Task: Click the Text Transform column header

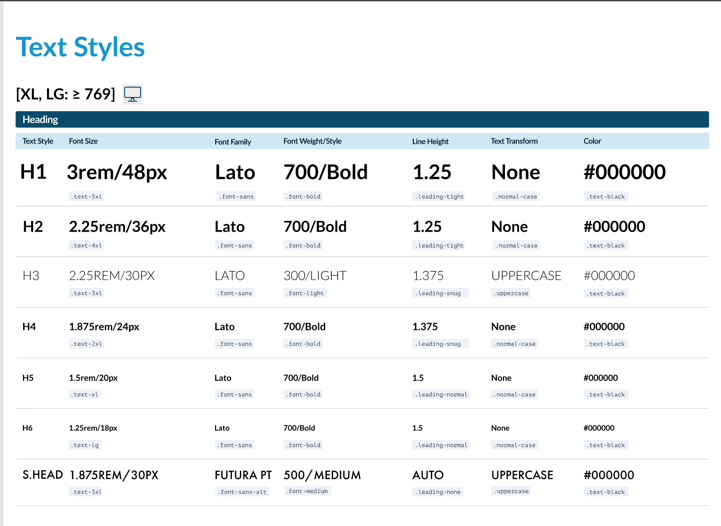Action: pos(514,141)
